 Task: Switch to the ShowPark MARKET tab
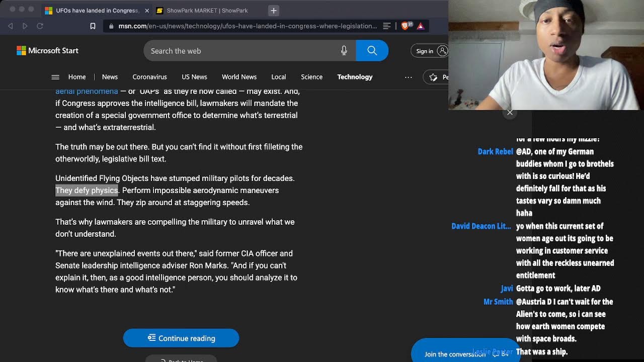(x=207, y=10)
